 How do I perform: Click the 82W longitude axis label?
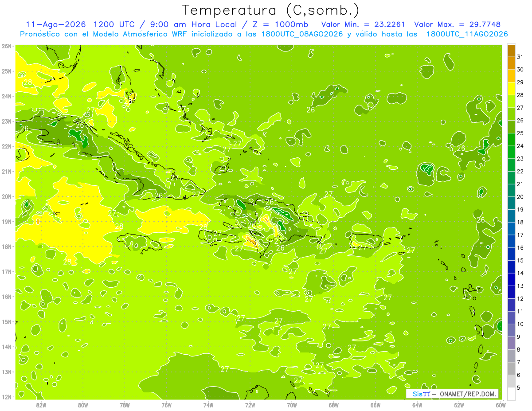coord(41,404)
